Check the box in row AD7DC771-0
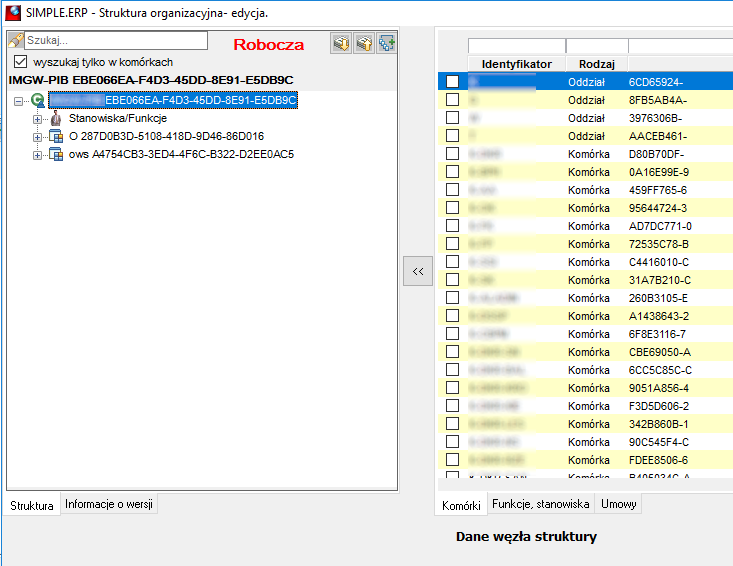Image resolution: width=733 pixels, height=566 pixels. point(453,225)
